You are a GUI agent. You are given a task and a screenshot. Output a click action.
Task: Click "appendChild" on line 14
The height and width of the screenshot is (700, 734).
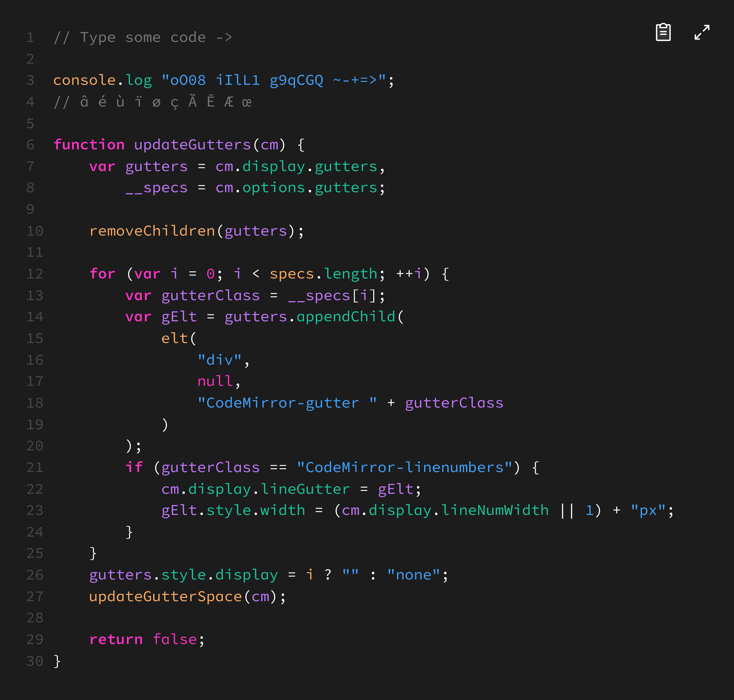[x=346, y=317]
